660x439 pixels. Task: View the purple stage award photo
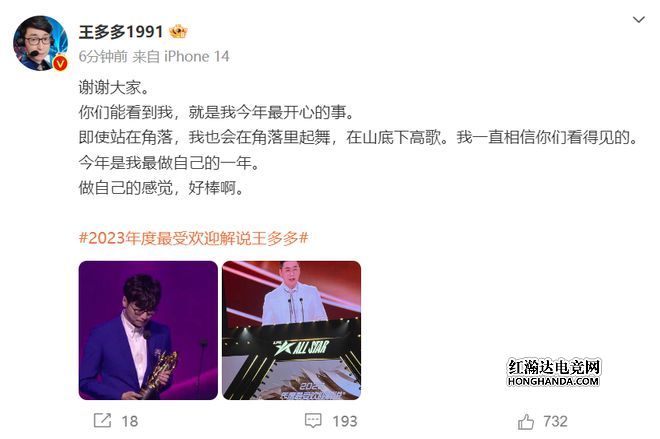click(148, 330)
